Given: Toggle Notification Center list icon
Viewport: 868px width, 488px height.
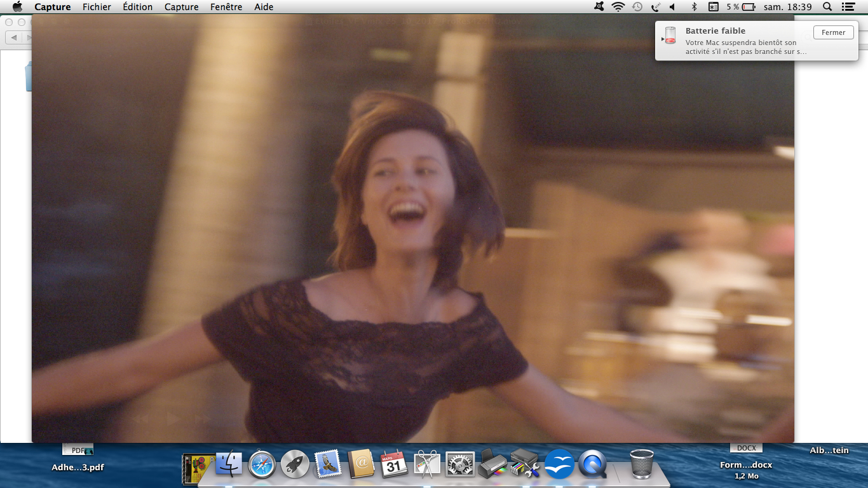Looking at the screenshot, I should [x=848, y=7].
